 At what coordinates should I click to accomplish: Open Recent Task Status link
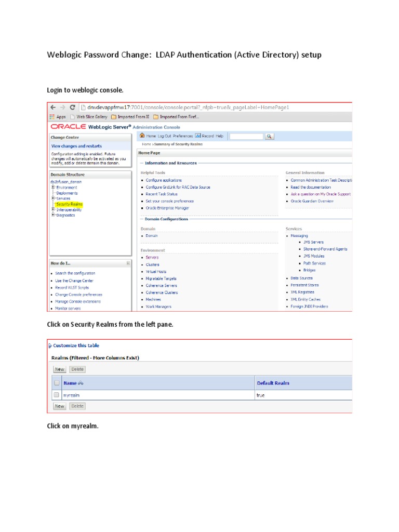click(x=162, y=194)
